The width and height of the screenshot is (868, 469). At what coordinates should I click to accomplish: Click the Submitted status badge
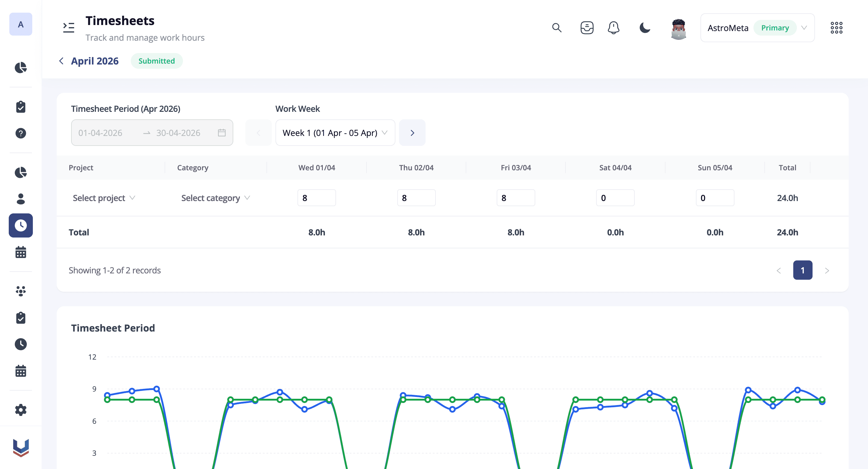tap(157, 61)
